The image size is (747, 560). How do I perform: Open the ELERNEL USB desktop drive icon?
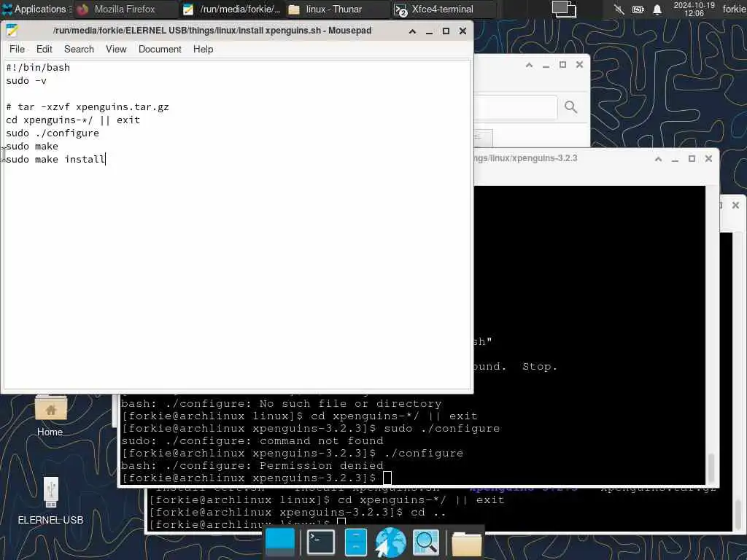50,501
